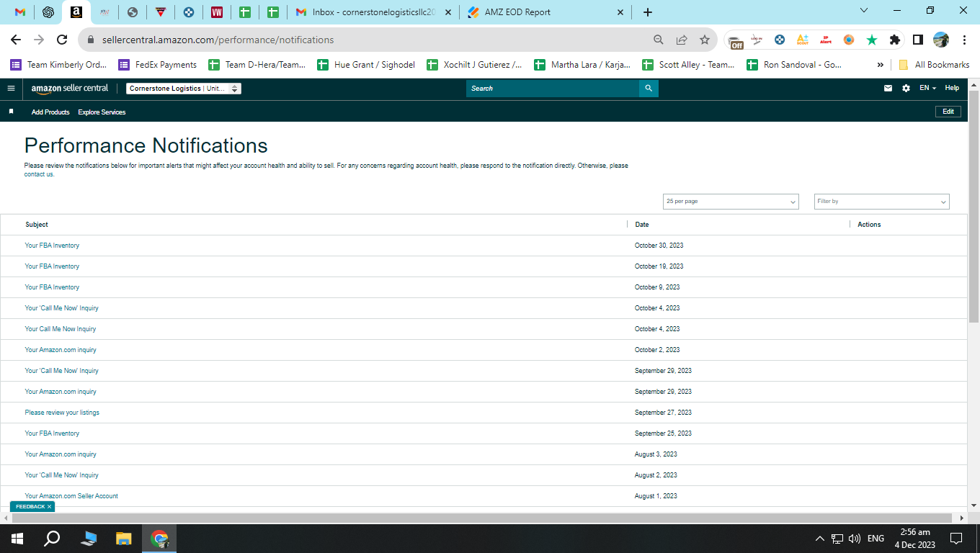Open the Filter by dropdown

click(x=881, y=202)
